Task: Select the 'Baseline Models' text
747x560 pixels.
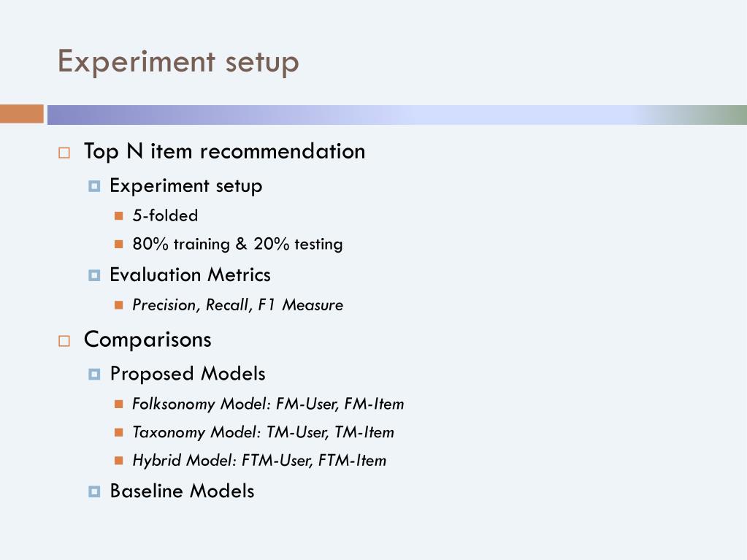Action: [x=182, y=491]
